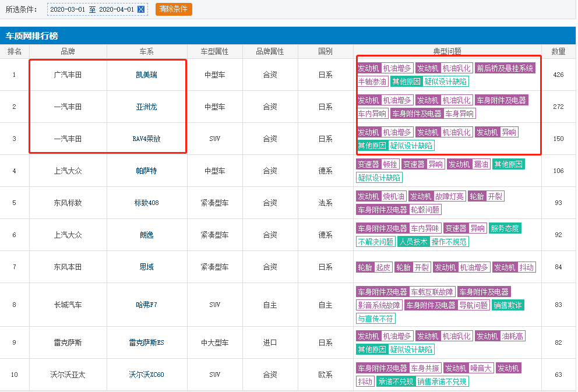Screen dimensions: 578x392
Task: Click 噪音大 tag in 沃尔沃XC60 row
Action: coord(481,368)
